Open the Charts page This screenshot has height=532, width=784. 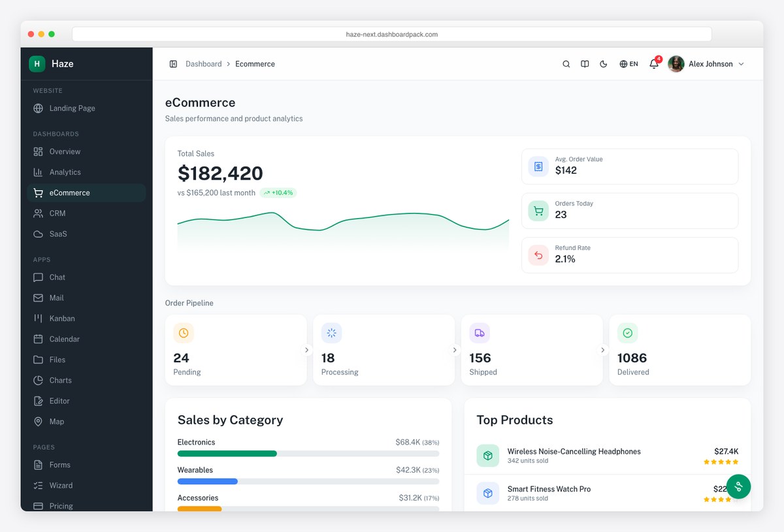(x=86, y=380)
